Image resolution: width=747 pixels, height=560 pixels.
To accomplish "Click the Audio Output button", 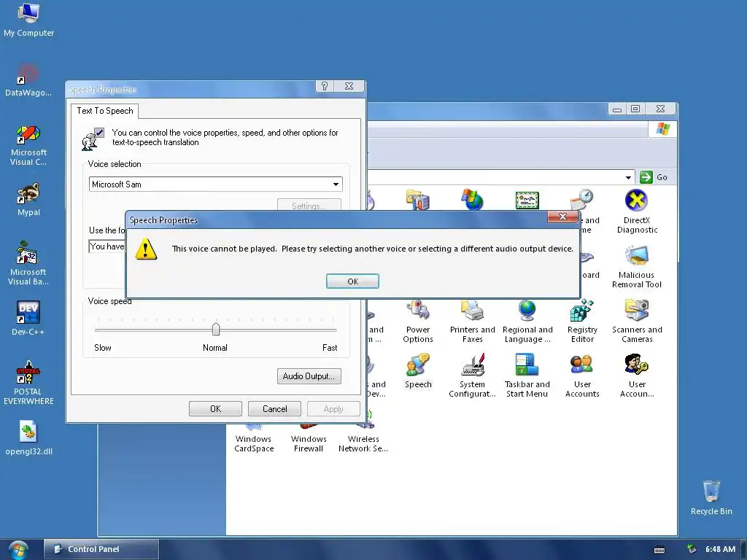I will (x=309, y=376).
